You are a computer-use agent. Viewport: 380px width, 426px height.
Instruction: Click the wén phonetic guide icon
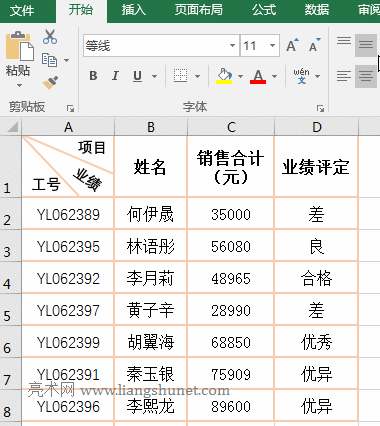301,76
